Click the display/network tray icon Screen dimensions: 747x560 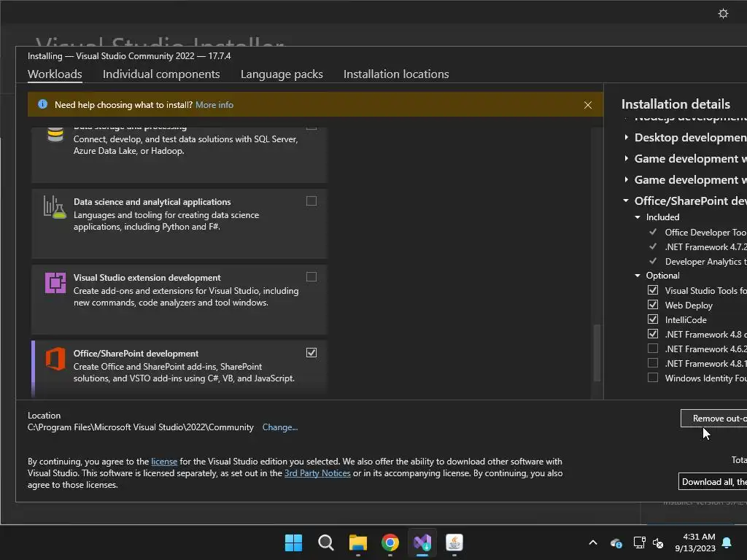tap(639, 542)
